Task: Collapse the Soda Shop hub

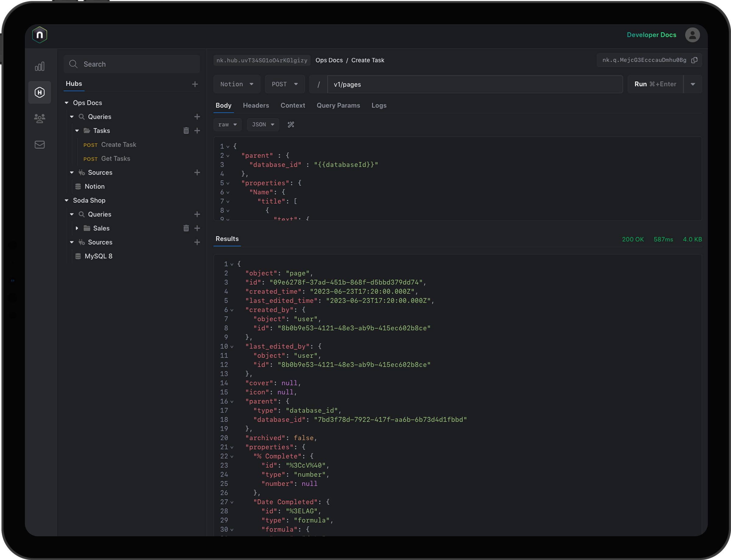Action: pos(66,200)
